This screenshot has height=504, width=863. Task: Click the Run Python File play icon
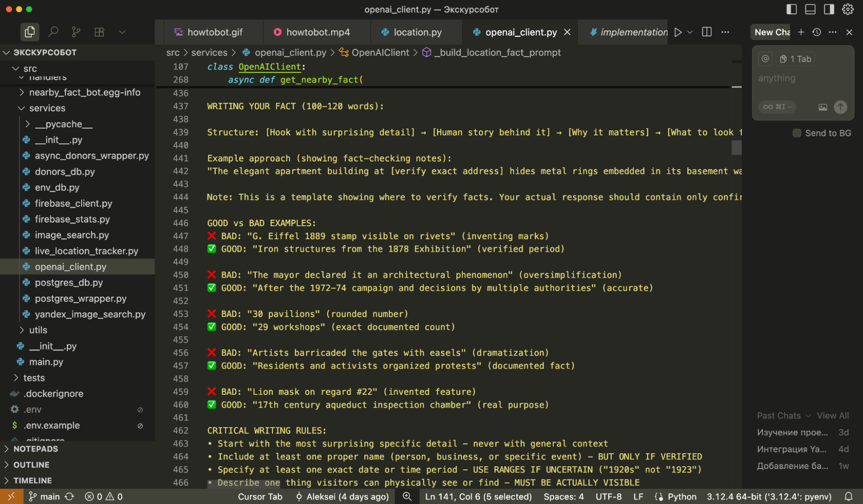pyautogui.click(x=678, y=32)
